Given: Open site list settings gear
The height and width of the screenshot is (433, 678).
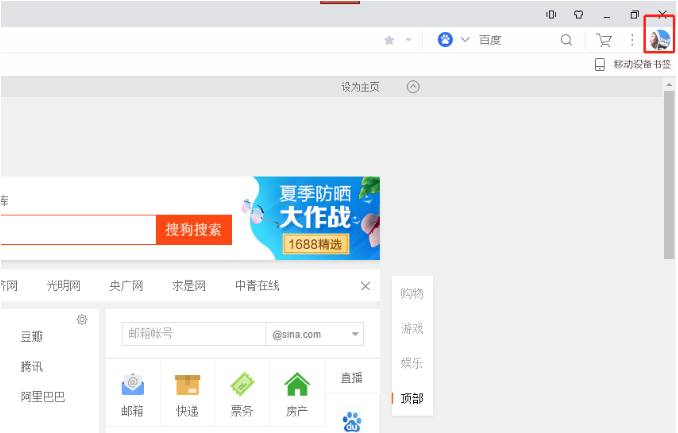Looking at the screenshot, I should tap(82, 319).
